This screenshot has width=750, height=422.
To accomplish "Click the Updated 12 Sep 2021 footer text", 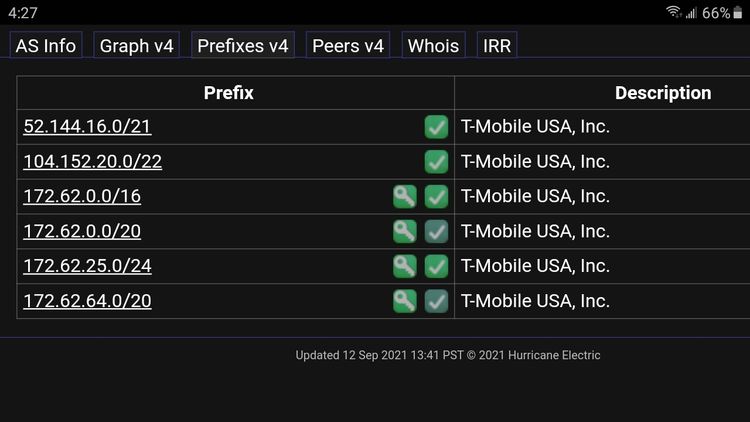I will (448, 355).
